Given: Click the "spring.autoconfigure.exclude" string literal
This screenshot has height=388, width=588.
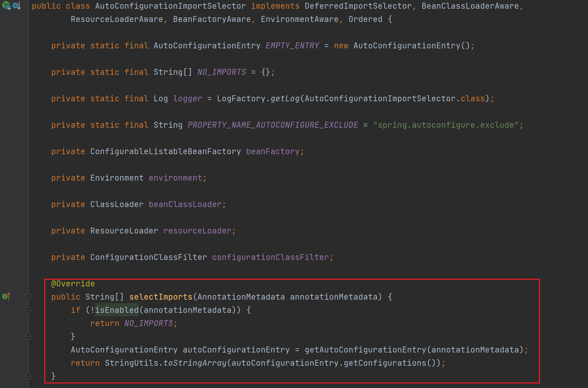Looking at the screenshot, I should tap(446, 125).
